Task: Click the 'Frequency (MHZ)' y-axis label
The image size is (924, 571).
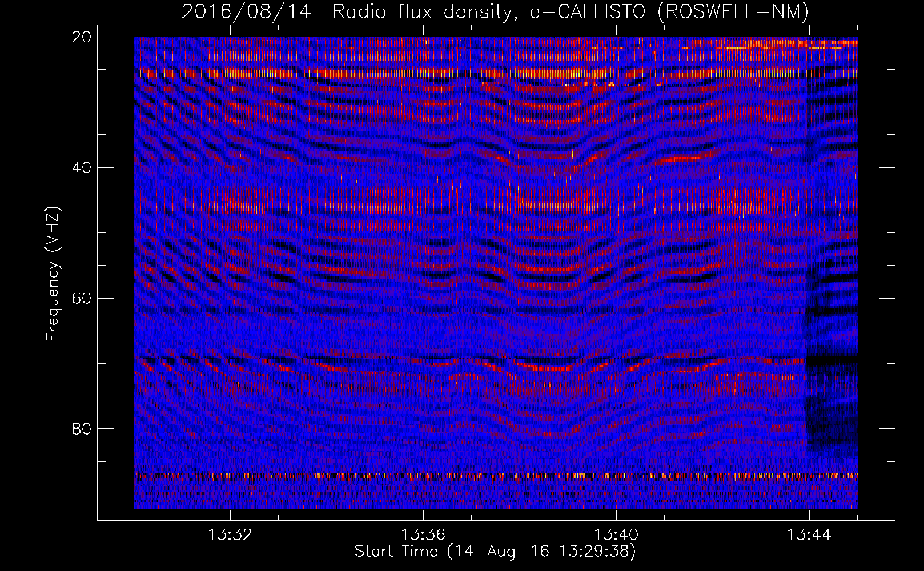Action: pos(53,274)
